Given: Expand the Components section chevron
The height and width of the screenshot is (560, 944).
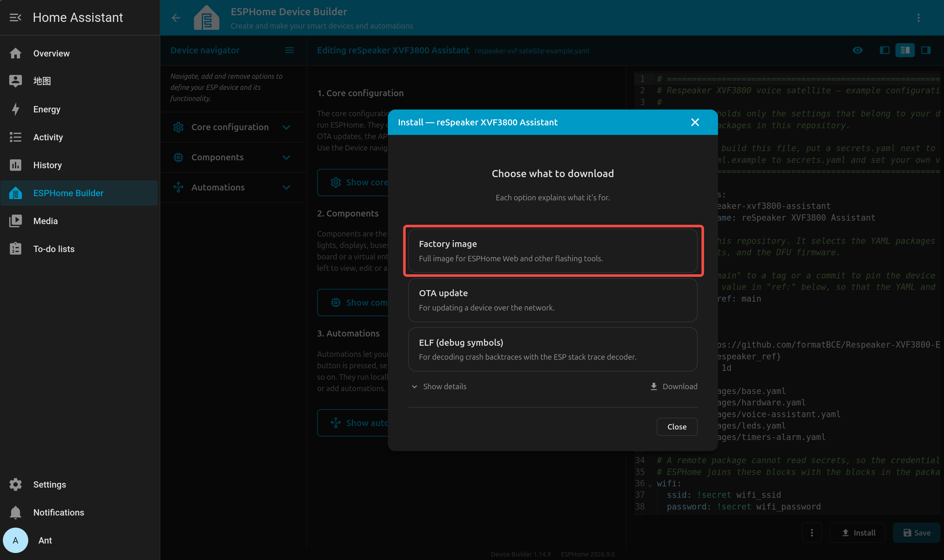Looking at the screenshot, I should [x=286, y=157].
